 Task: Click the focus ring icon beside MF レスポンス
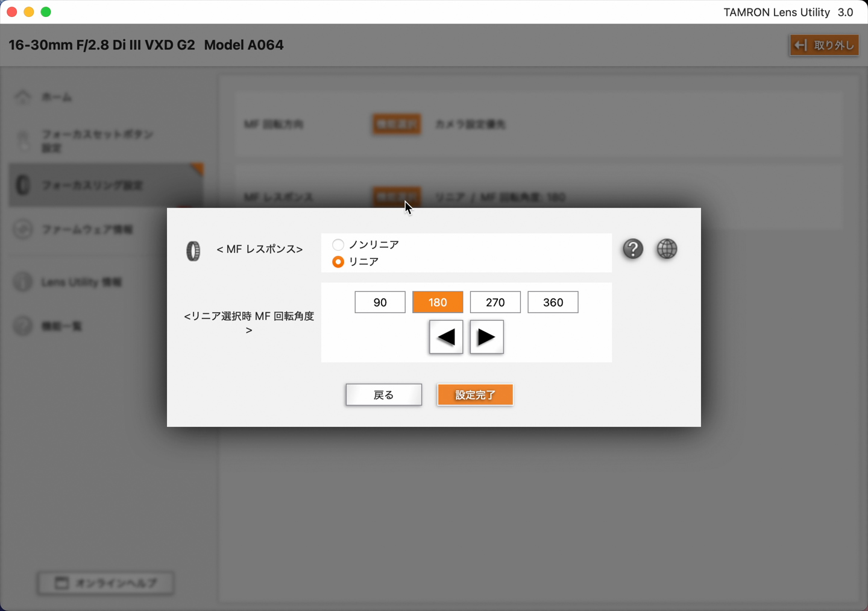(x=193, y=251)
